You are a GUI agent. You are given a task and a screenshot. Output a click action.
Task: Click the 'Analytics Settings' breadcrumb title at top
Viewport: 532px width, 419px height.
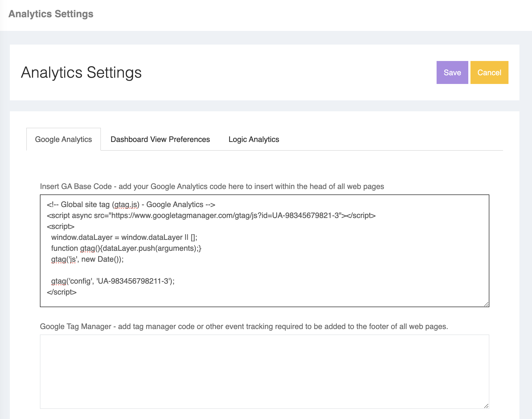point(51,14)
